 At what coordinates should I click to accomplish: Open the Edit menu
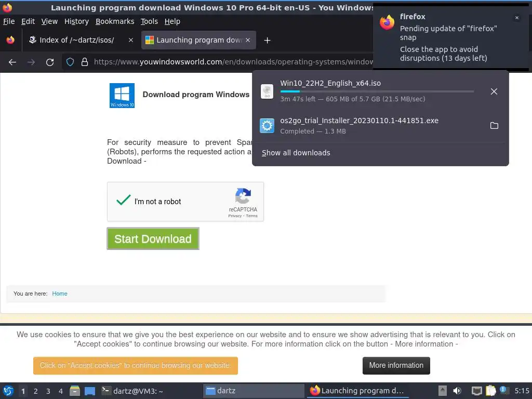[x=28, y=21]
